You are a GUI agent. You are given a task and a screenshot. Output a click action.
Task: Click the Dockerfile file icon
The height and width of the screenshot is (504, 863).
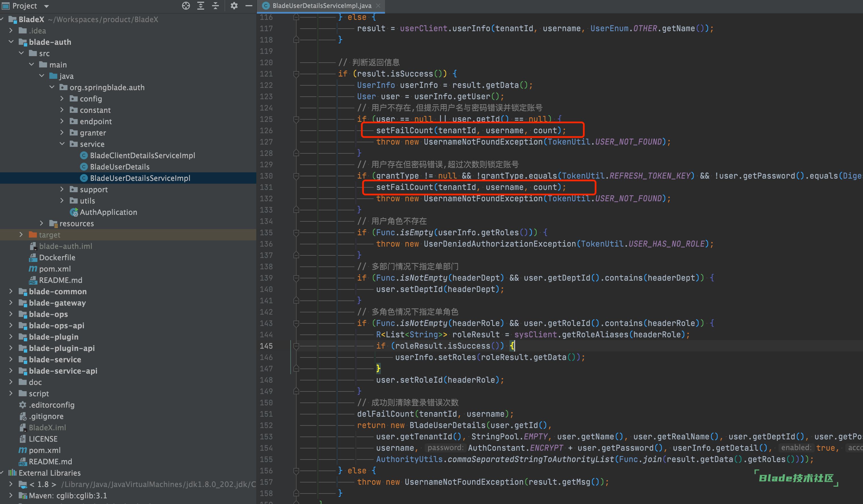coord(33,257)
